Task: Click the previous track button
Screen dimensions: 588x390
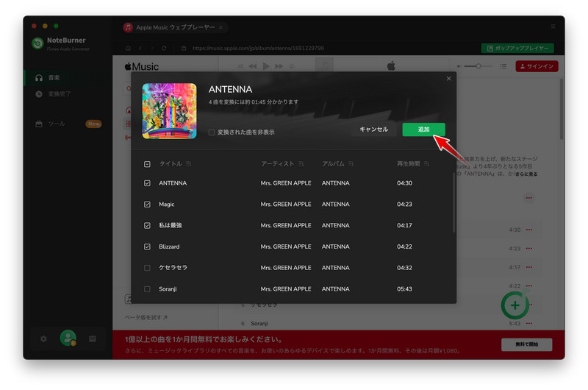Action: pos(253,66)
